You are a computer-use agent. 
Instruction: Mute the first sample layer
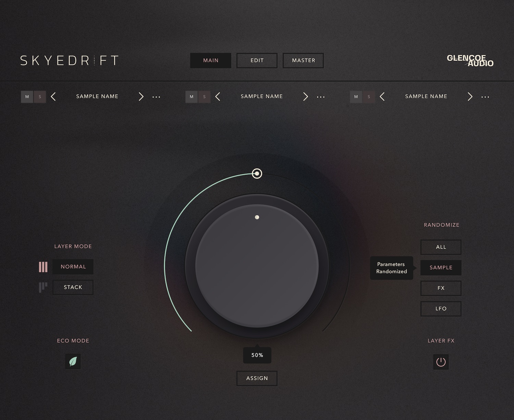(x=27, y=97)
